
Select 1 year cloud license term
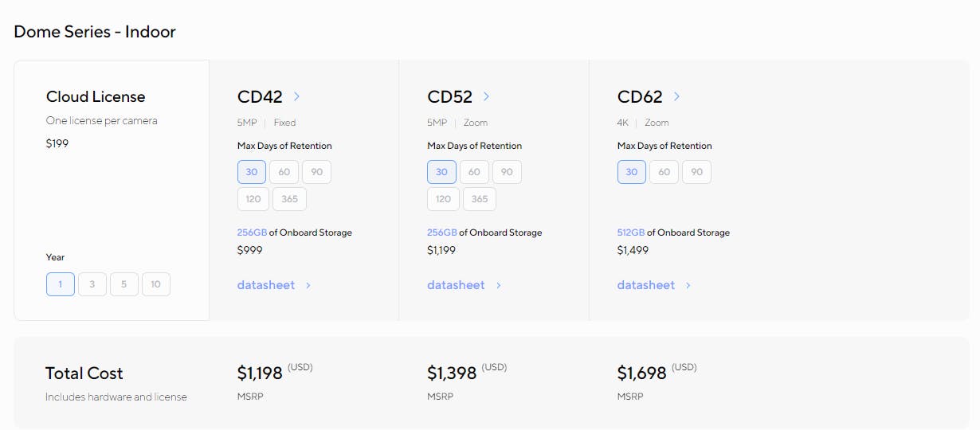pyautogui.click(x=61, y=284)
